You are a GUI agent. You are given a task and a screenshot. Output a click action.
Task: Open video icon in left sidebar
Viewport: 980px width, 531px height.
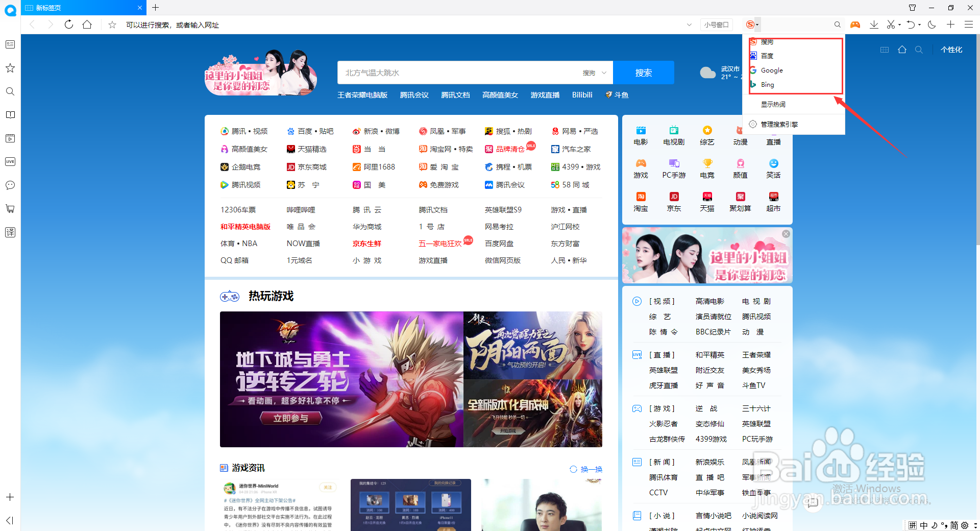(10, 138)
